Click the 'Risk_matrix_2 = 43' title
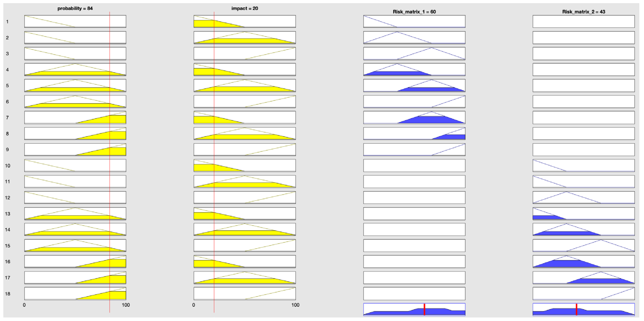 [584, 12]
